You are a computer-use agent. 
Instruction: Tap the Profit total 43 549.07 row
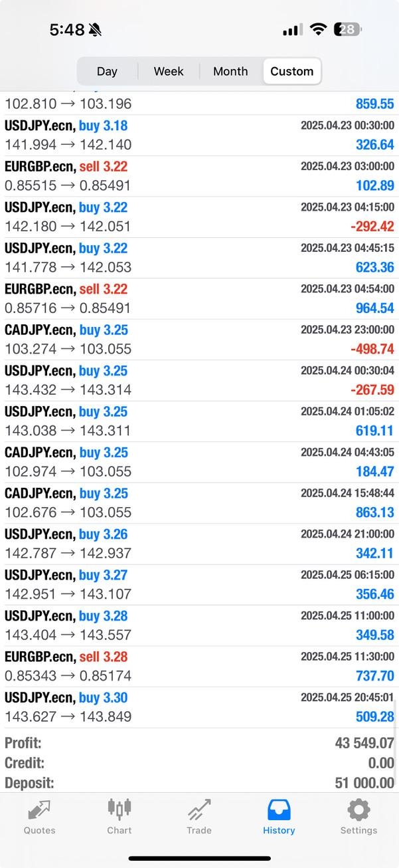(199, 743)
